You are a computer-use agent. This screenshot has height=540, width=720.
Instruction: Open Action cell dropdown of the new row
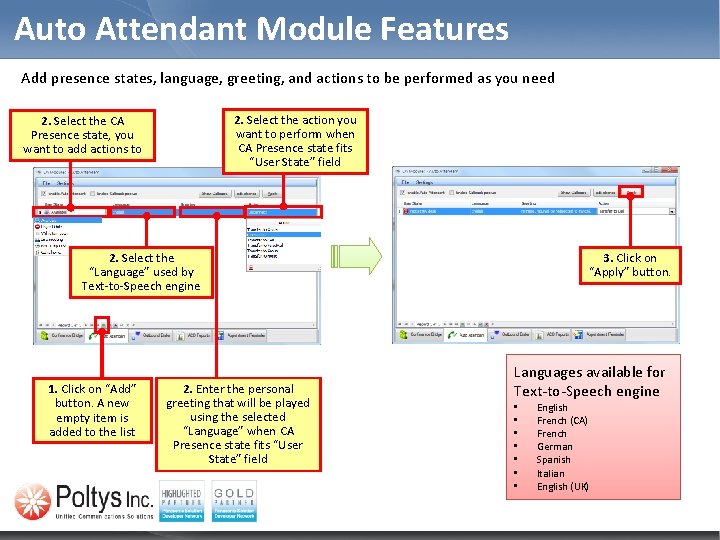tap(283, 212)
